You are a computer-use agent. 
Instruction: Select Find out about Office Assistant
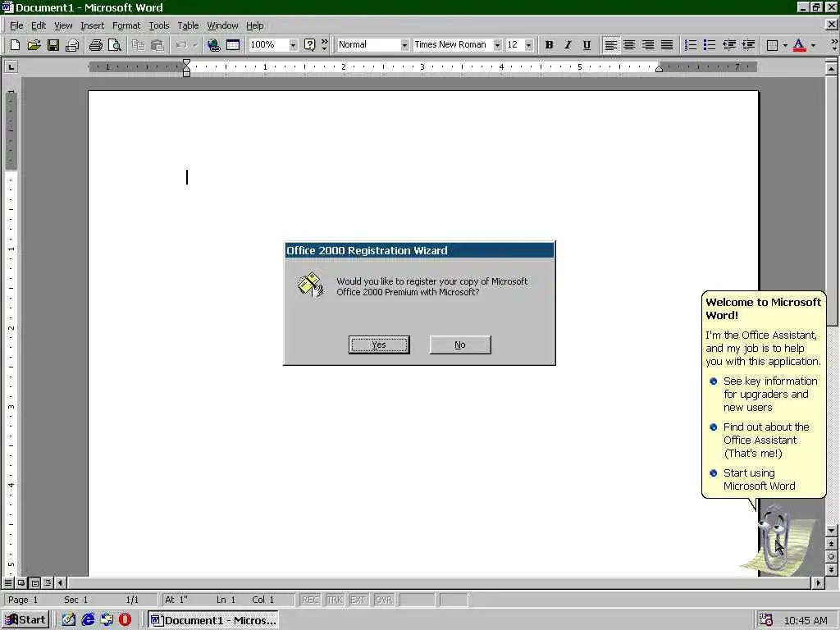tap(766, 440)
